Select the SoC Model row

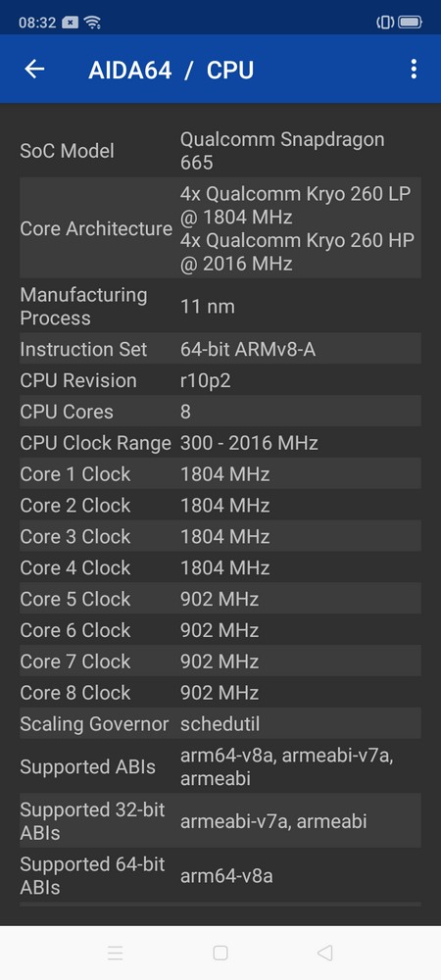[220, 151]
